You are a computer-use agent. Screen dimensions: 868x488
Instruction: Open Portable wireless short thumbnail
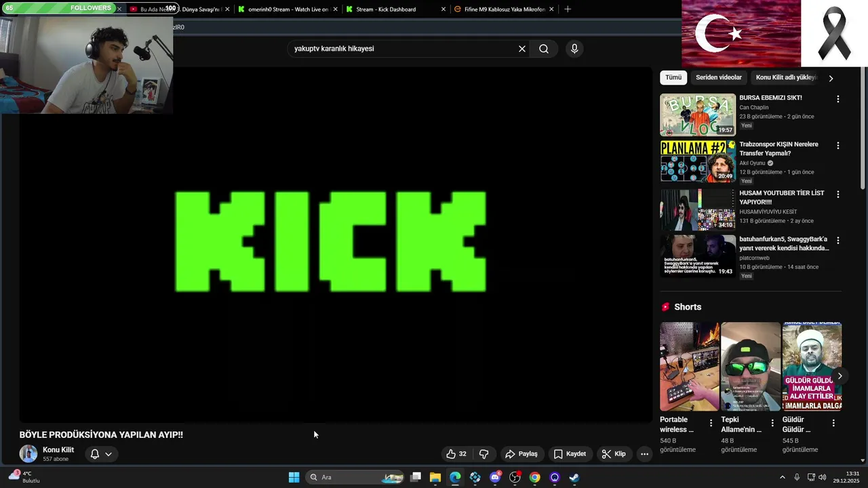click(x=690, y=366)
